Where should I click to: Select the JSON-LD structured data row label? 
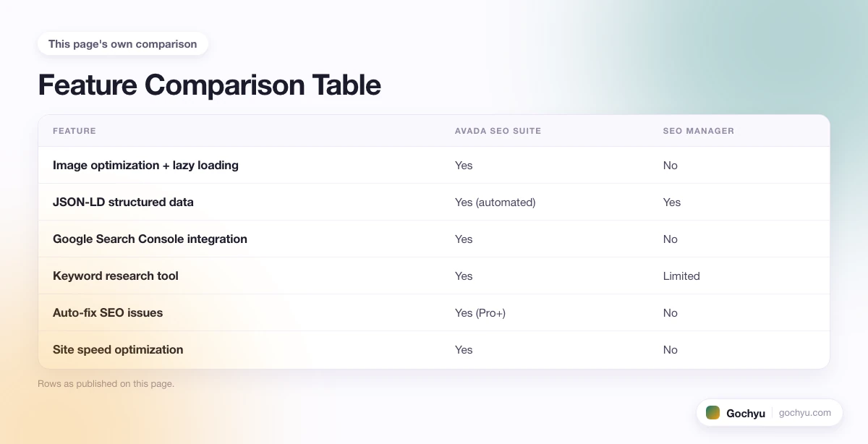[123, 202]
